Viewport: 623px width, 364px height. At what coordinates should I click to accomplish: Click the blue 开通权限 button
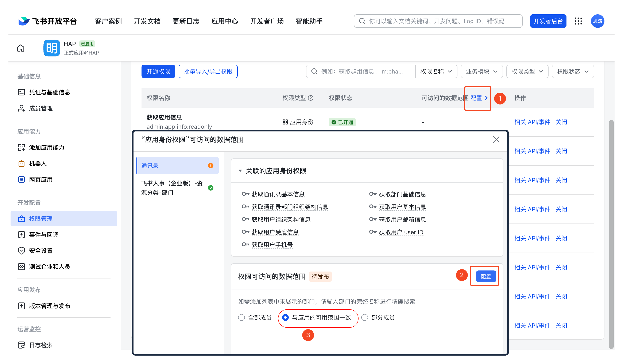(158, 72)
